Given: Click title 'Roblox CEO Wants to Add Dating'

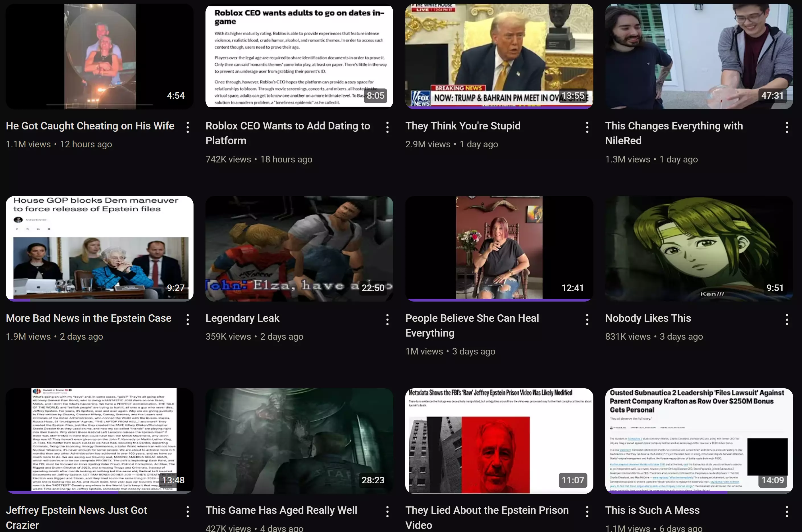Looking at the screenshot, I should [288, 133].
